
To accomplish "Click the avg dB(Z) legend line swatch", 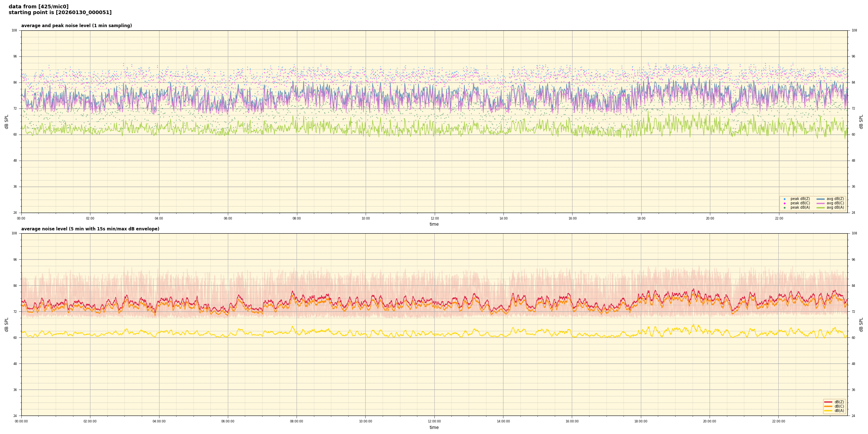I will (821, 199).
